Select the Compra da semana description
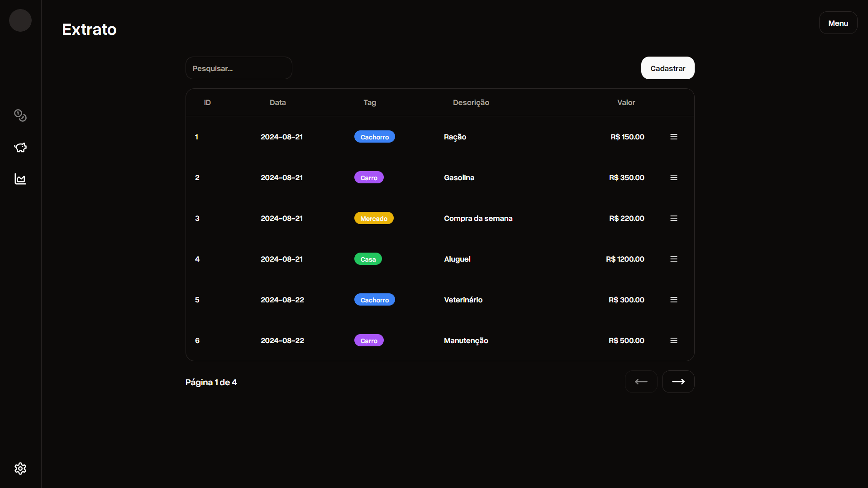The width and height of the screenshot is (868, 488). 478,218
